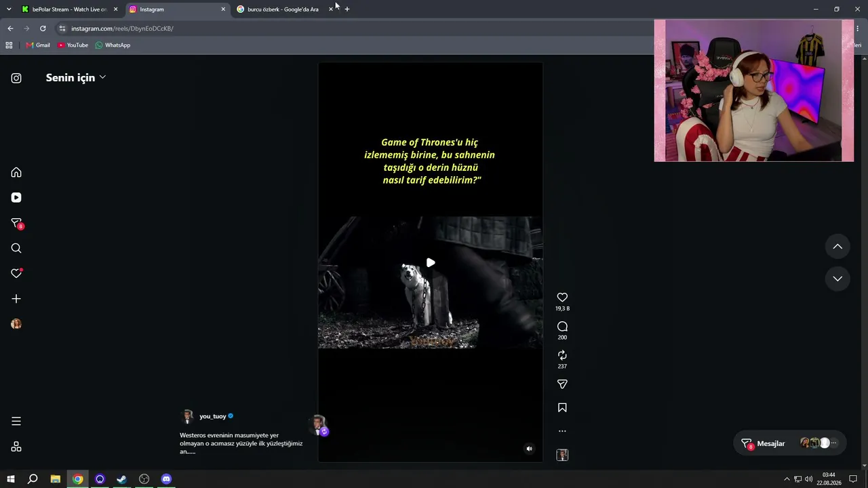Open Discord from the taskbar
The image size is (868, 488).
(166, 479)
